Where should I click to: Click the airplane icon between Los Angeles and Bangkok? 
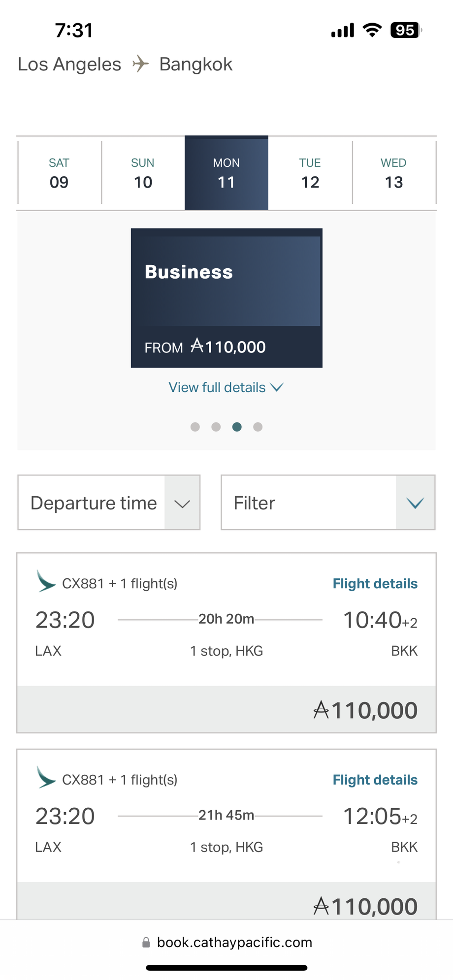click(139, 63)
